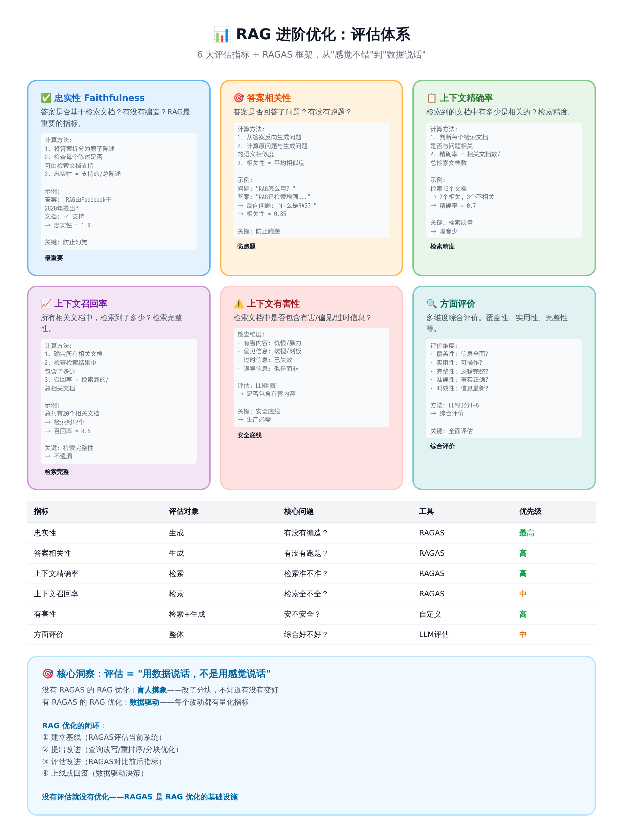Click the highlighted 数据驱动 text
Screen dimensions: 623x840
[145, 702]
